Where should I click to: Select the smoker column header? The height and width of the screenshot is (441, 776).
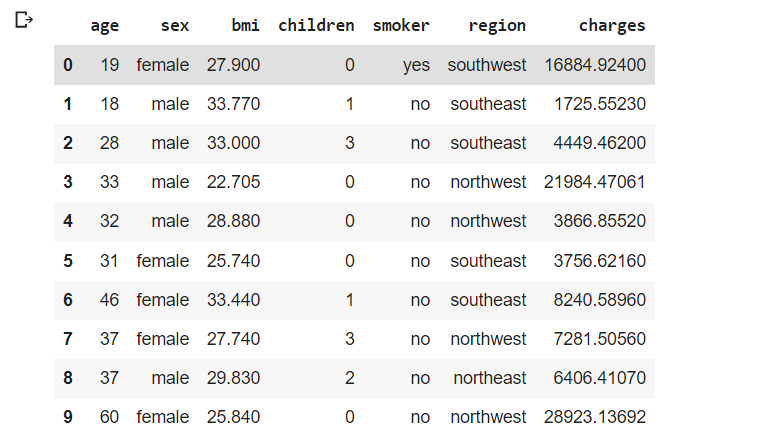(401, 25)
